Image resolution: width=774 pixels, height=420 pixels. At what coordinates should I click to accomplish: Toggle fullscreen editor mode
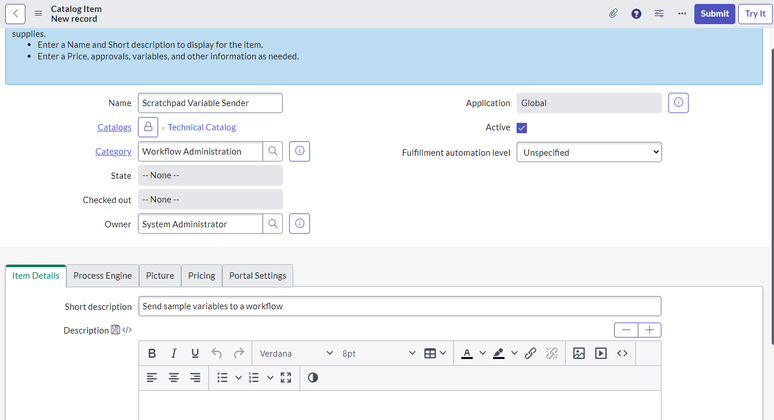[x=286, y=378]
